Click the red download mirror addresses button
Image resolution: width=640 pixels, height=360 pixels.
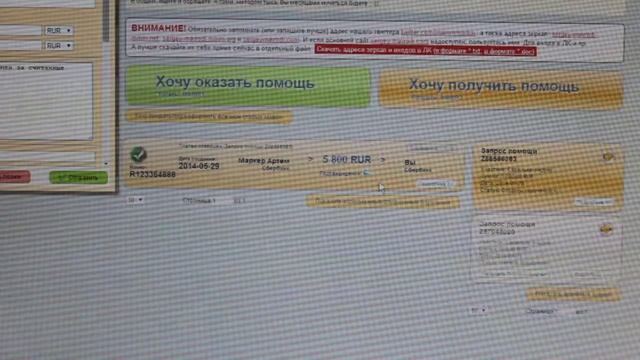(x=425, y=51)
